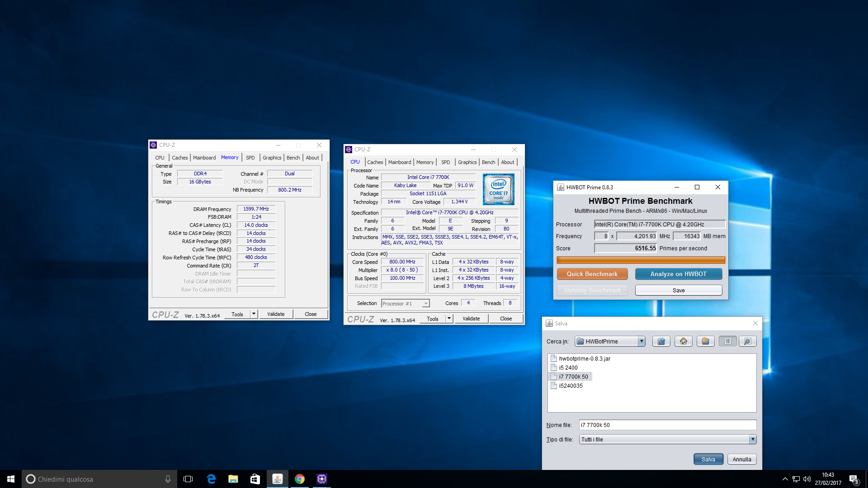Select file icon of i5 2400
868x488 pixels.
coord(553,367)
